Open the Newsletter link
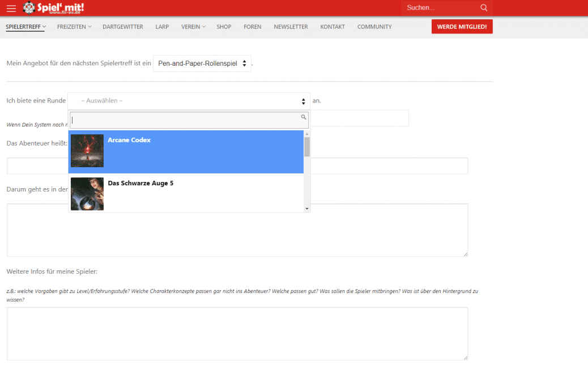This screenshot has height=369, width=588. coord(291,27)
